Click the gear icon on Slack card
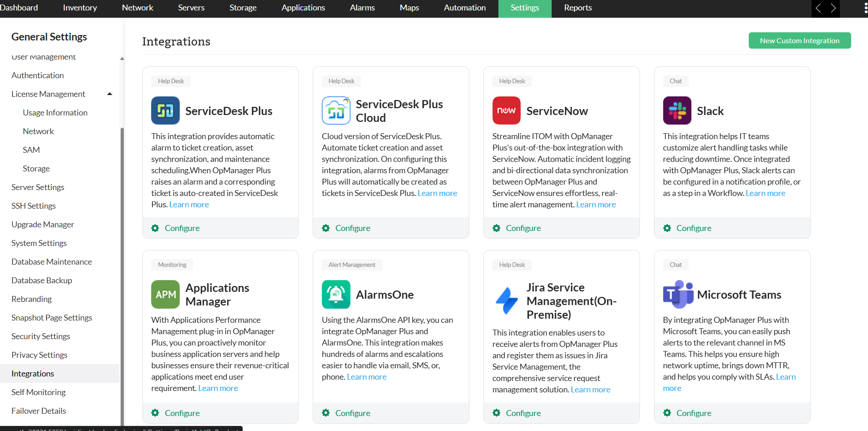The height and width of the screenshot is (431, 868). pos(667,228)
